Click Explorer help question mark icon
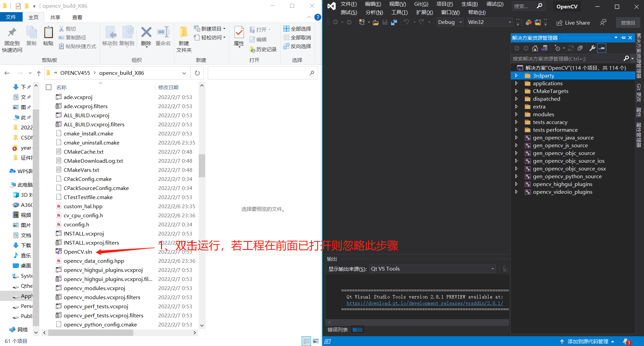This screenshot has height=346, width=644. [x=317, y=17]
